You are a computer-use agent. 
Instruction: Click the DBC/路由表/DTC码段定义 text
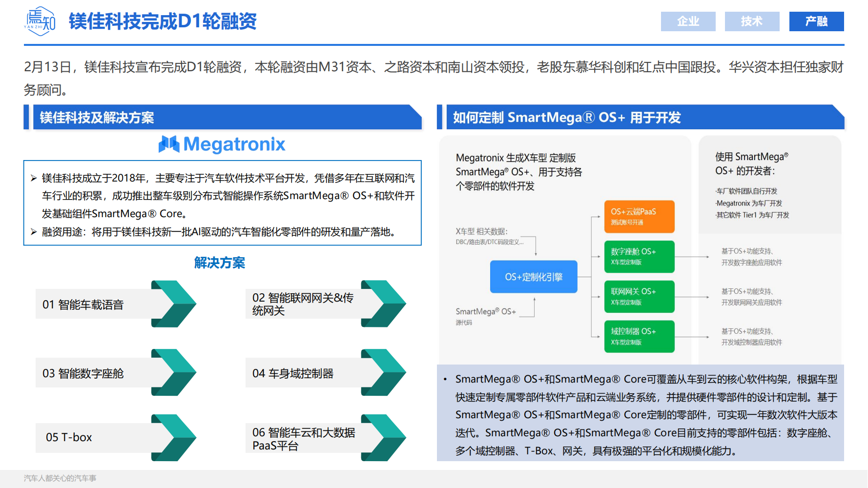tap(490, 242)
